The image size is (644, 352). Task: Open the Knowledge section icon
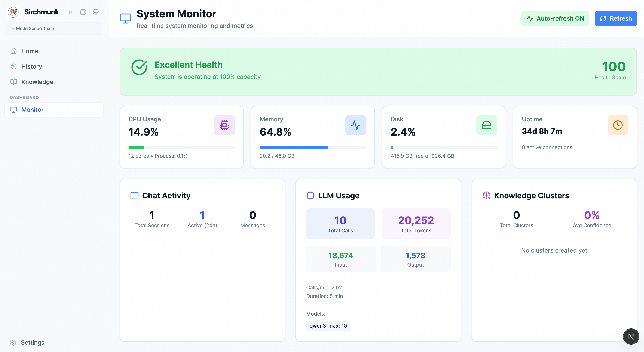pos(14,82)
